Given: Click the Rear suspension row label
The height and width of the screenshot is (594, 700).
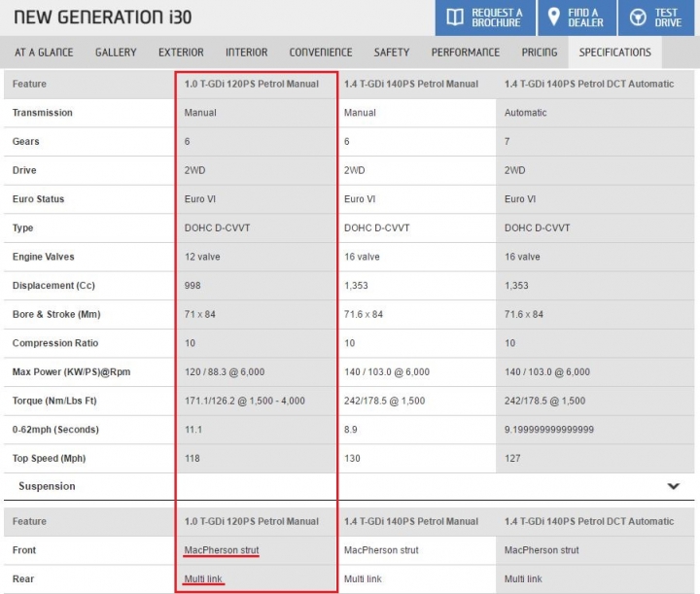Looking at the screenshot, I should tap(23, 578).
